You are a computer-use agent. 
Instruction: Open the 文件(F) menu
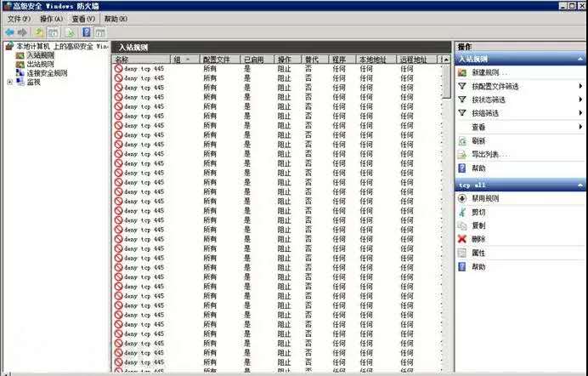19,19
